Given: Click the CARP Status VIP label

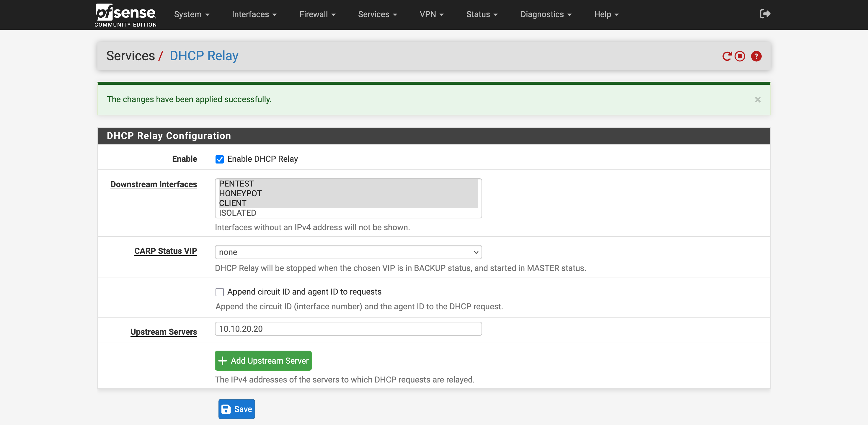Looking at the screenshot, I should pyautogui.click(x=165, y=251).
